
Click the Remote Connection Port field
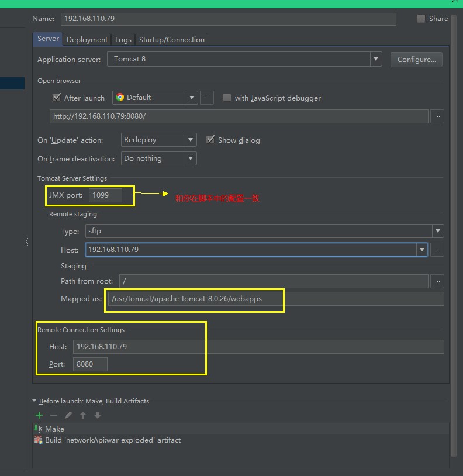[90, 364]
